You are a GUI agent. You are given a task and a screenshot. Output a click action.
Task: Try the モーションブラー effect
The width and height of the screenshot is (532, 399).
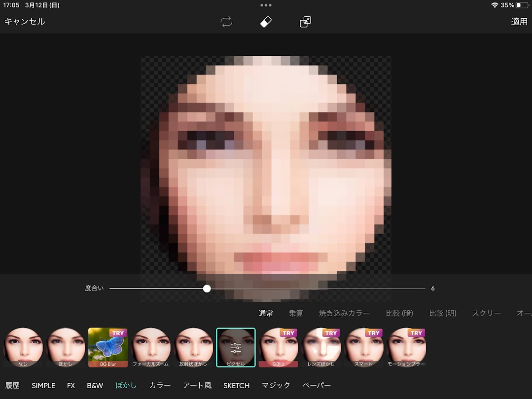point(407,347)
